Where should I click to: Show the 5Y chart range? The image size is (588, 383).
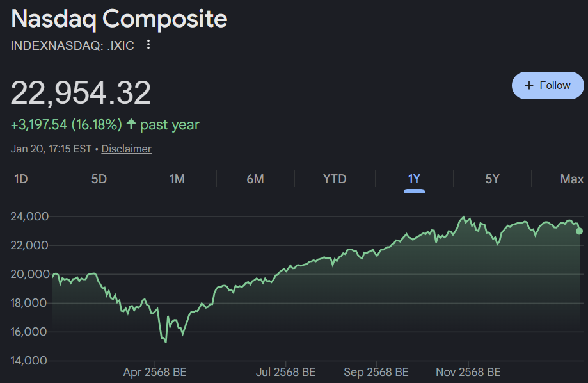coord(492,179)
